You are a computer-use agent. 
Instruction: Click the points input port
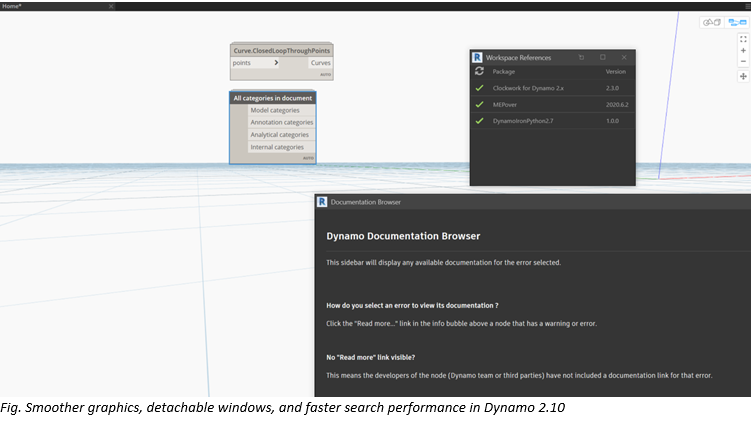click(252, 63)
